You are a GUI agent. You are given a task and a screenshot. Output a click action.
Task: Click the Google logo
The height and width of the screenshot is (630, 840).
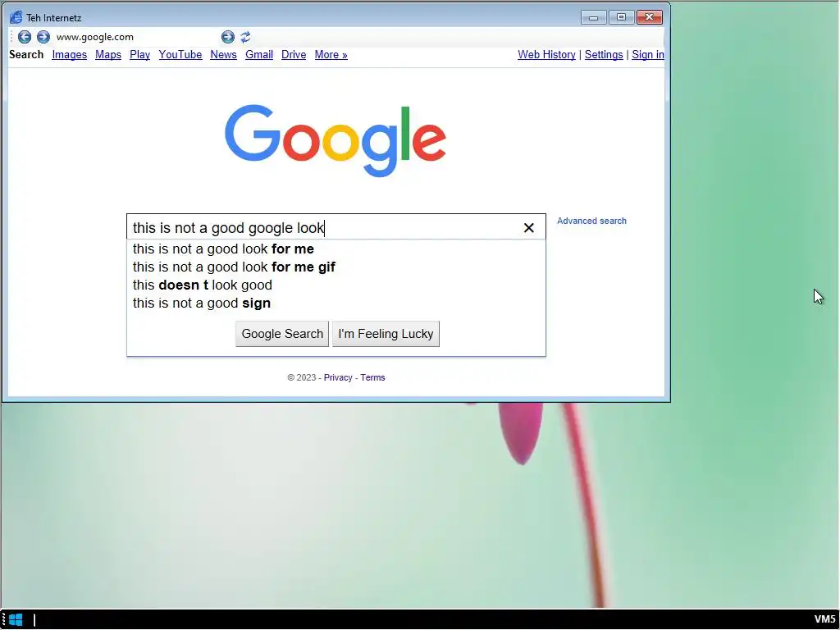[x=336, y=140]
